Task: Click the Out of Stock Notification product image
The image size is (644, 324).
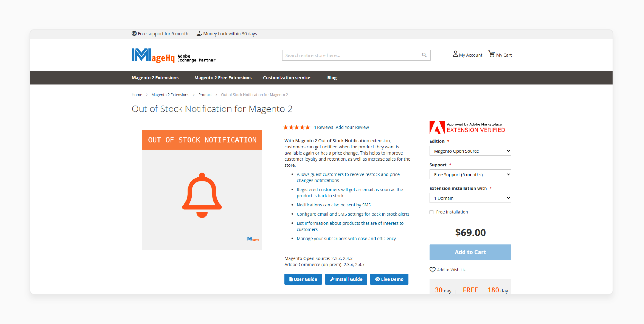Action: [x=202, y=190]
